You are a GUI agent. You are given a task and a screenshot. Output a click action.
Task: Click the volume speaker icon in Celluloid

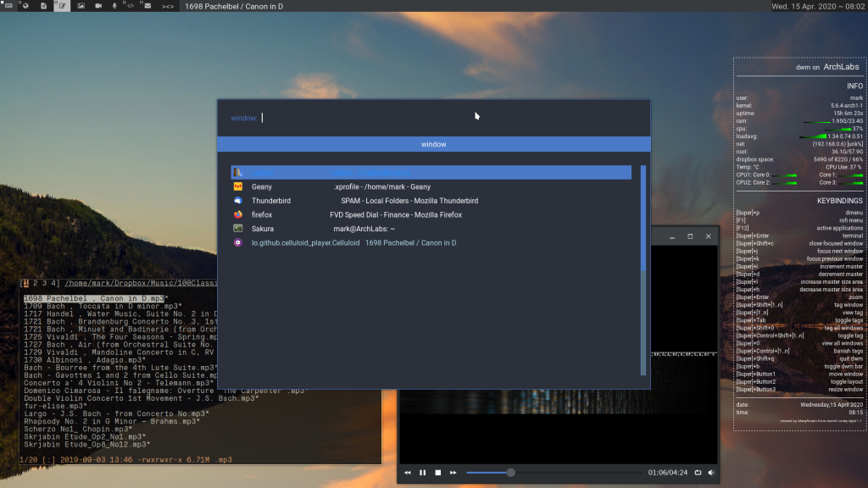(x=711, y=473)
